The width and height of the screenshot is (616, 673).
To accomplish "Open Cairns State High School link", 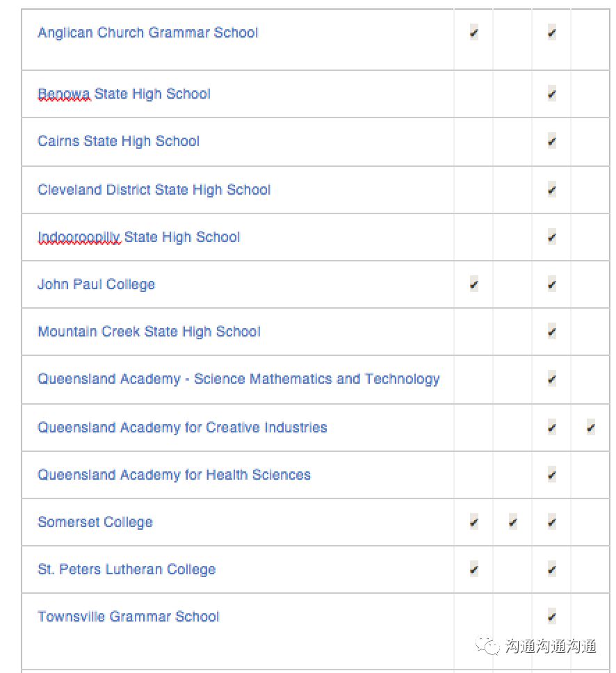I will coord(118,141).
